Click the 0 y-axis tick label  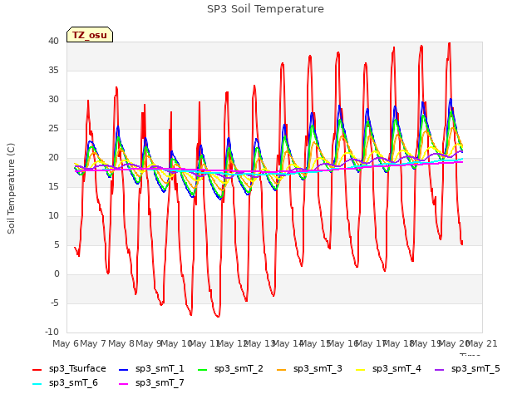[57, 274]
